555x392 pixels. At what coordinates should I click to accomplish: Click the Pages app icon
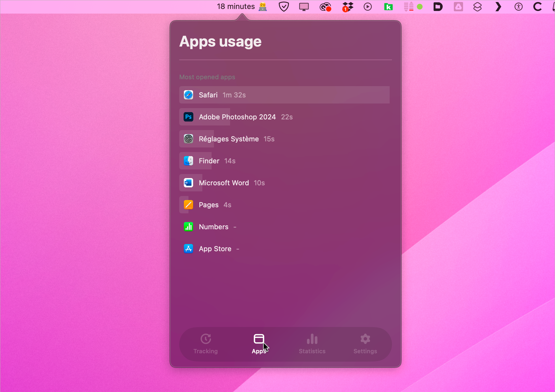188,205
